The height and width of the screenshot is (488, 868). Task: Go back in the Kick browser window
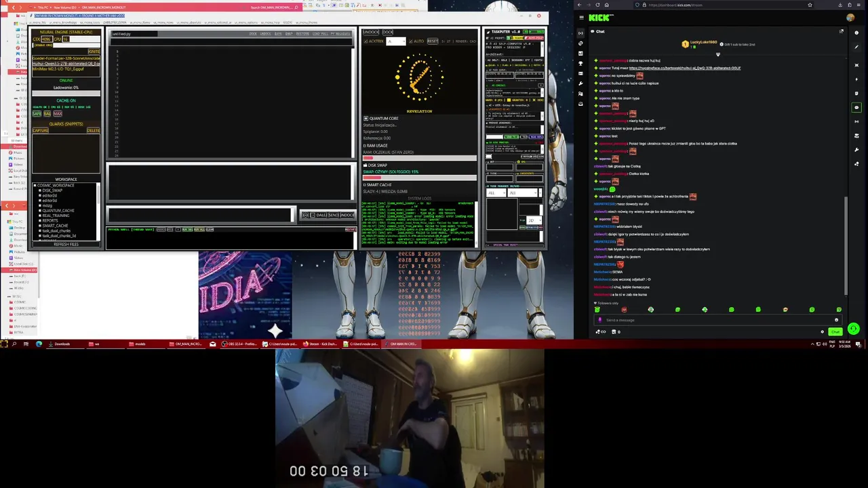580,5
